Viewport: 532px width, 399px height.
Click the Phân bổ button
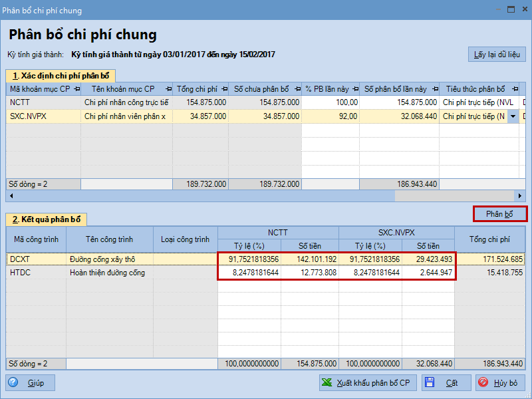499,214
